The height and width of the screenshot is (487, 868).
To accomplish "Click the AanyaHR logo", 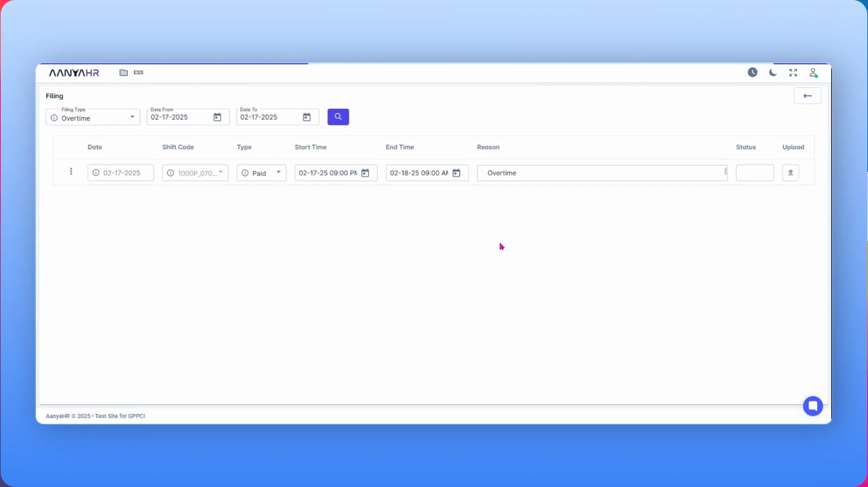I will pos(74,72).
